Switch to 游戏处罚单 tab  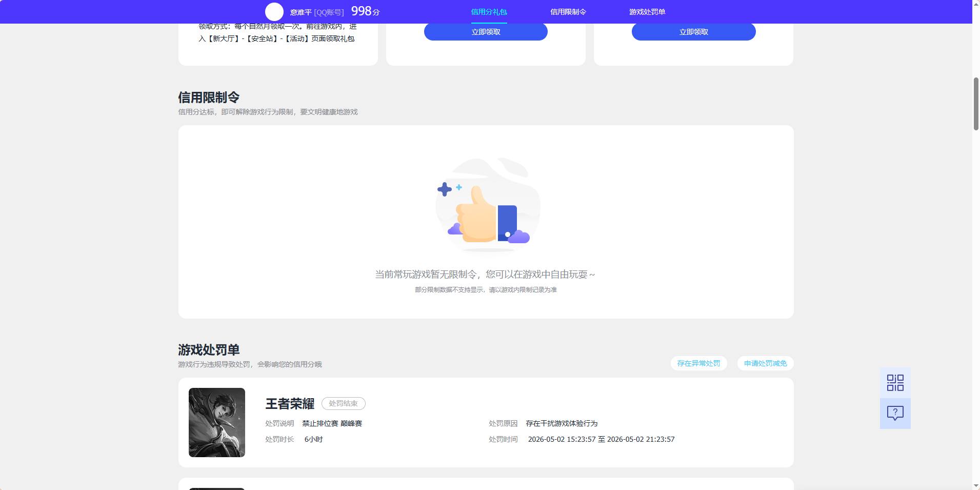pyautogui.click(x=647, y=12)
